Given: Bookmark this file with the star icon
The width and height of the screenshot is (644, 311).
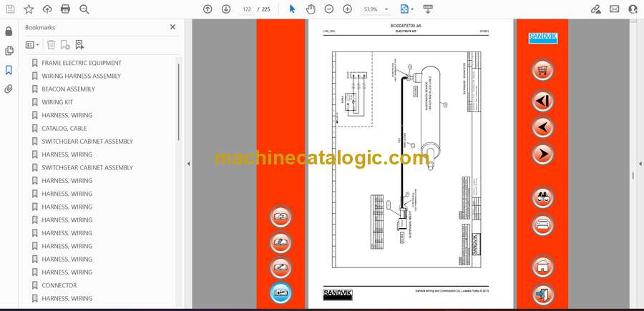Looking at the screenshot, I should (x=29, y=9).
